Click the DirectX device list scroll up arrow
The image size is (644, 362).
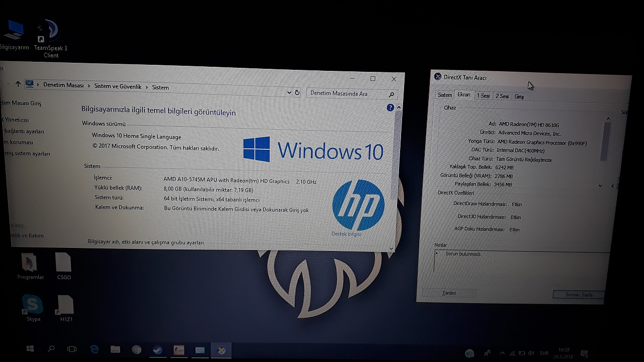(x=608, y=119)
